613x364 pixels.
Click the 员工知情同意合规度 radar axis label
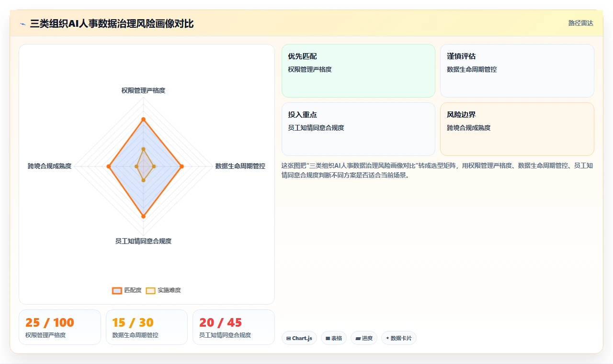(143, 241)
